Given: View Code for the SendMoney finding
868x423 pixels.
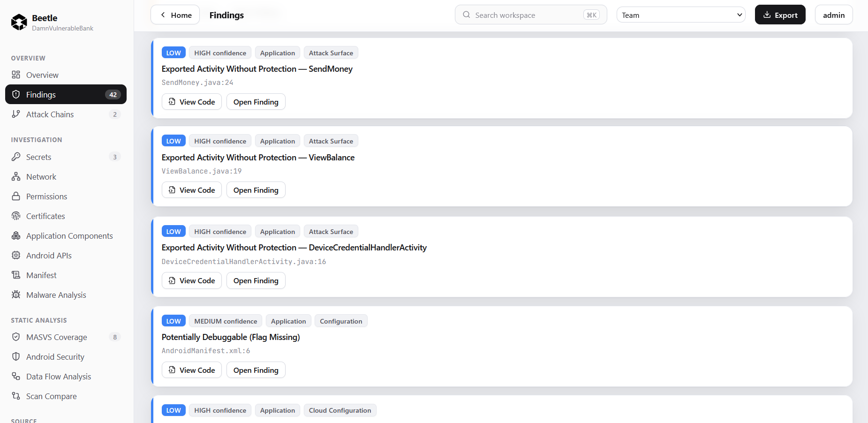Looking at the screenshot, I should coord(192,102).
